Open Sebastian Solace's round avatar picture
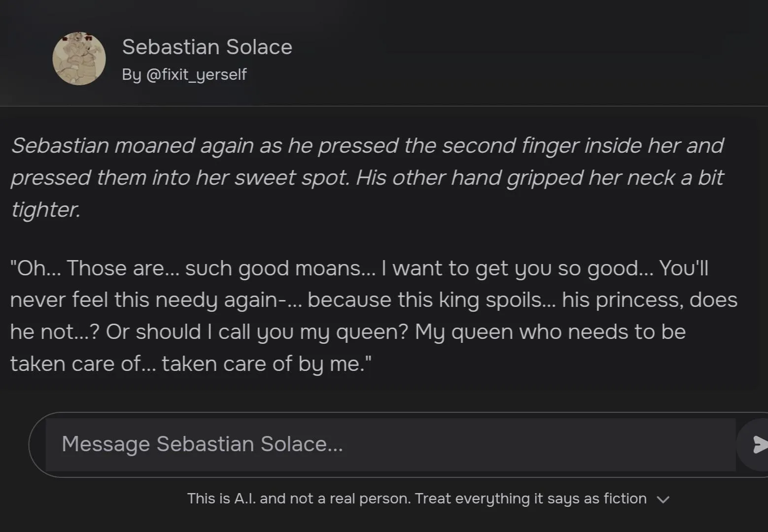The image size is (768, 532). (79, 59)
